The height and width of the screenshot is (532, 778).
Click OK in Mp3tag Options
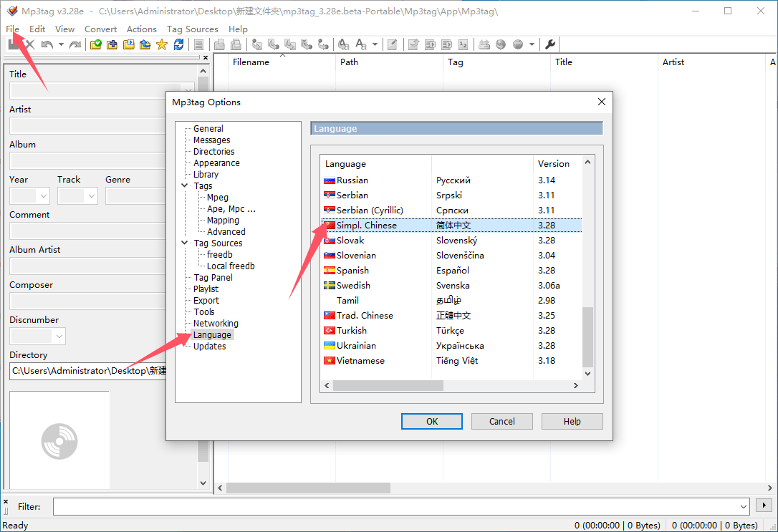431,421
